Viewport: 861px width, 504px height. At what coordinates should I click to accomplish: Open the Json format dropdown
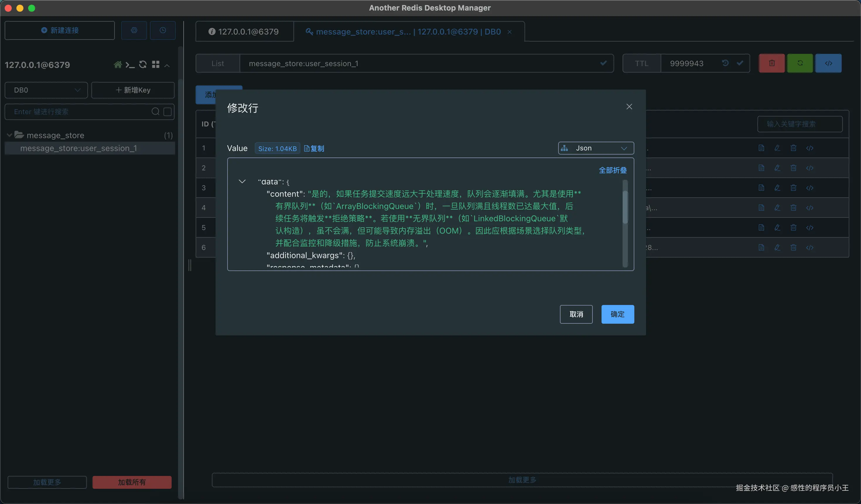[596, 148]
